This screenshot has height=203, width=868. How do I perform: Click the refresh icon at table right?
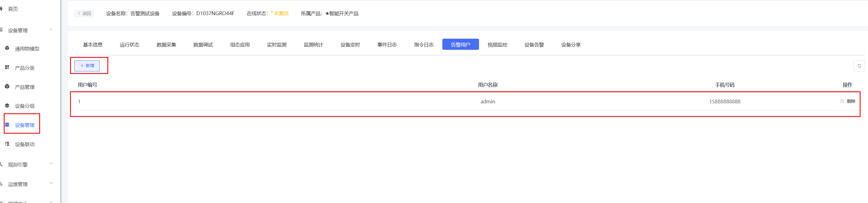point(859,66)
